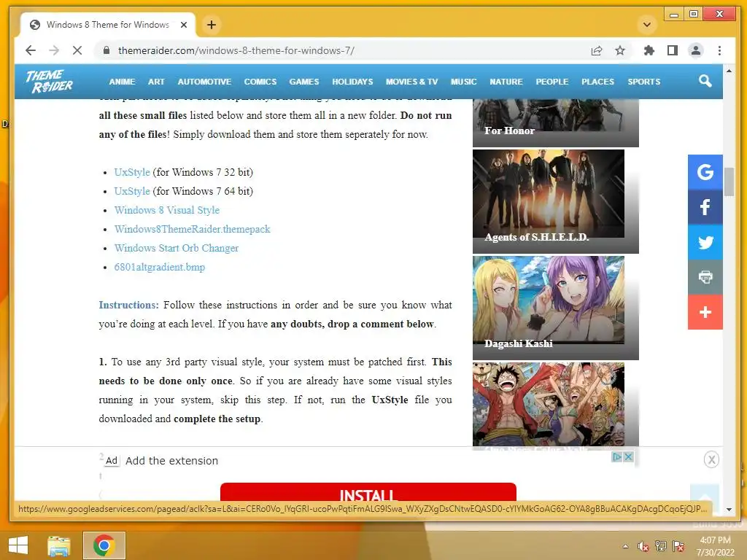Image resolution: width=747 pixels, height=560 pixels.
Task: Close the Windows 8 Theme tab
Action: [183, 25]
